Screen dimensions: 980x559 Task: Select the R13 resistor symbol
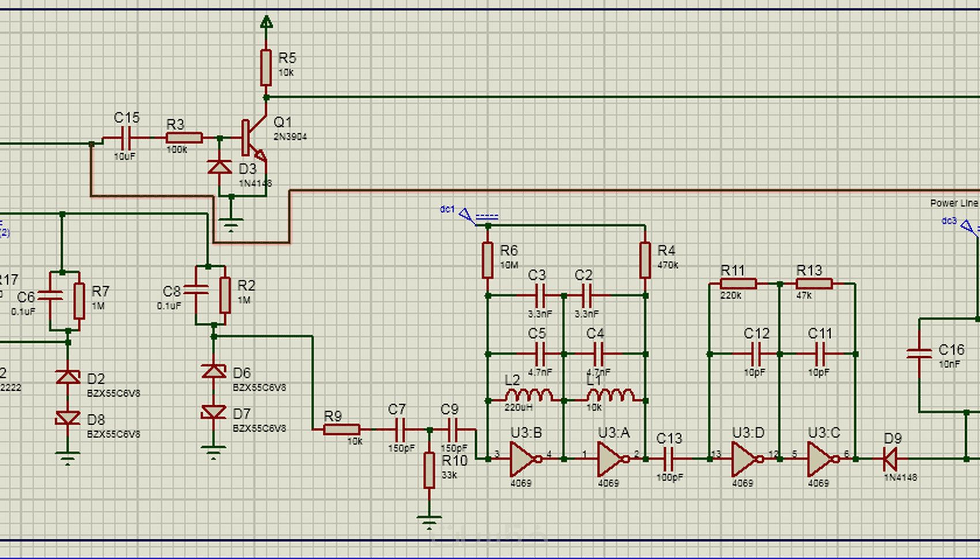814,284
